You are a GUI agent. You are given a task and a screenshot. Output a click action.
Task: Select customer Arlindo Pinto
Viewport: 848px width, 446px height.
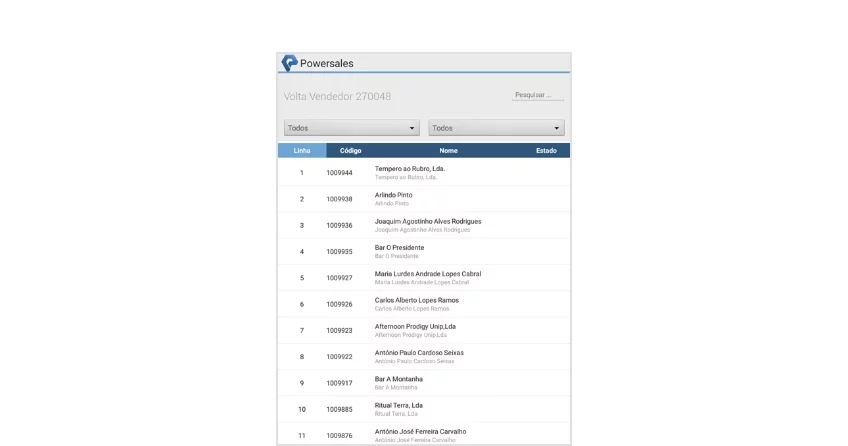pos(394,195)
